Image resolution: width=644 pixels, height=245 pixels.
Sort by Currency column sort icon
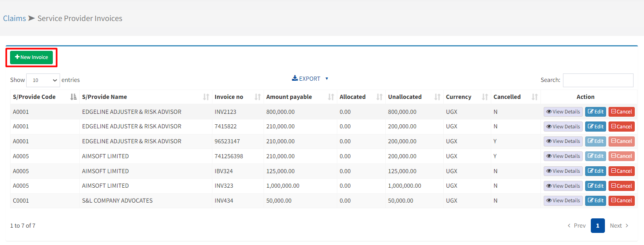[x=485, y=97]
